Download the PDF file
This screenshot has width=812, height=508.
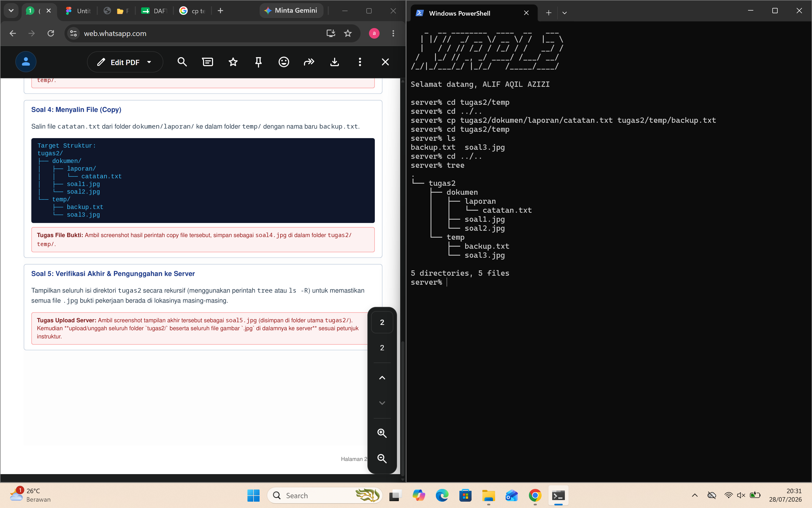(x=335, y=62)
